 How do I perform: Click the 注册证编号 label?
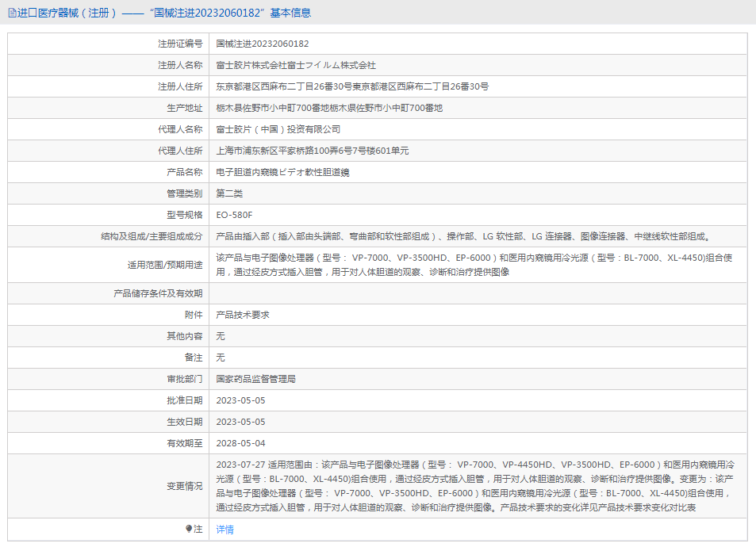180,44
